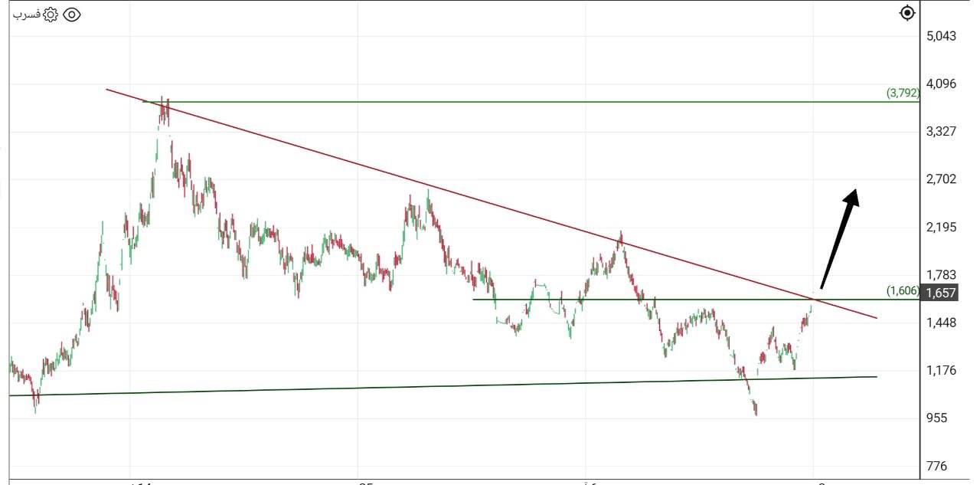The image size is (980, 485).
Task: Click the 2,195 price axis label
Action: pos(941,228)
